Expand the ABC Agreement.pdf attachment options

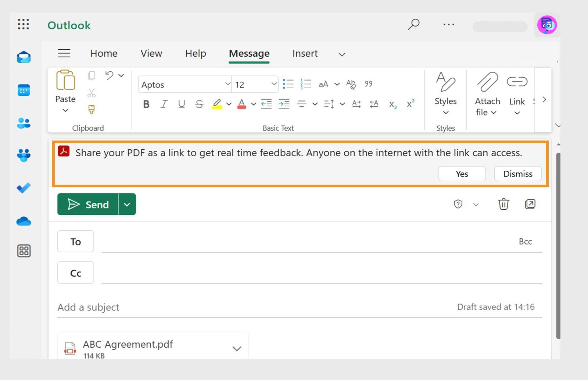[x=237, y=348]
